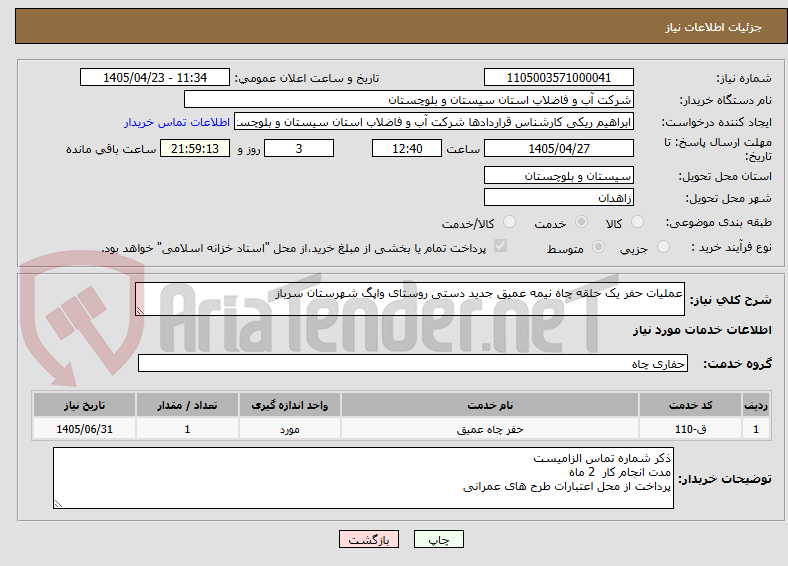Click the response deadline date 1405/04/27
788x566 pixels.
[x=558, y=148]
